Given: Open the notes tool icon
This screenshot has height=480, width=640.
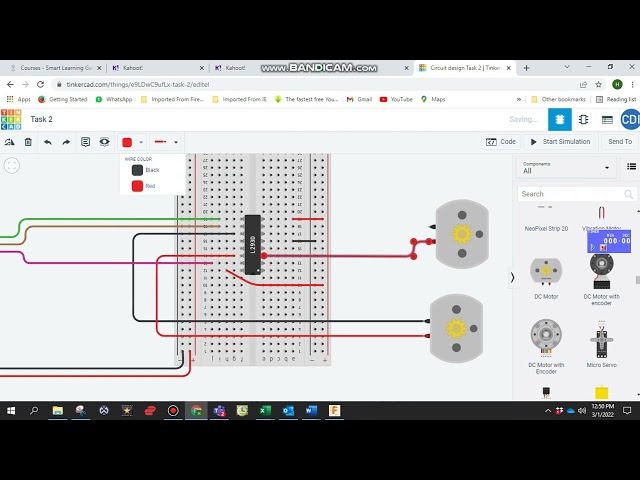Looking at the screenshot, I should (85, 142).
